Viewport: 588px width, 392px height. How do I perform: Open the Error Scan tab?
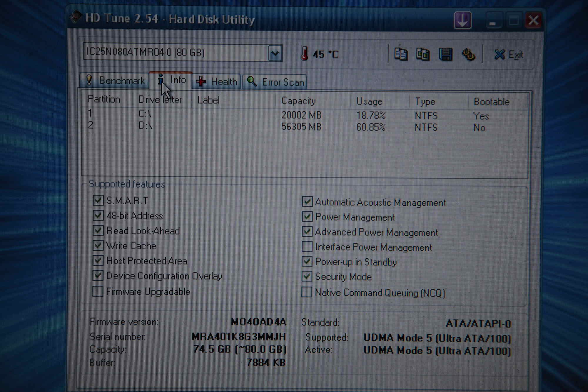(275, 82)
